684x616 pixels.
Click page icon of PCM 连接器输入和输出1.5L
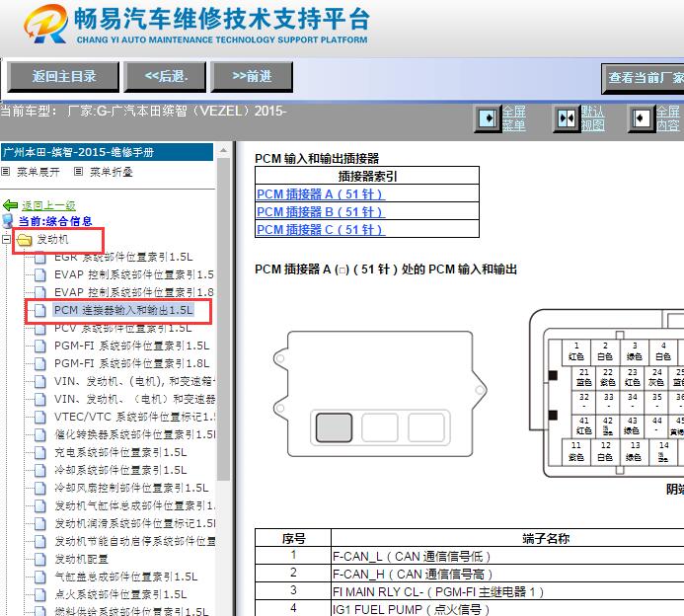40,311
